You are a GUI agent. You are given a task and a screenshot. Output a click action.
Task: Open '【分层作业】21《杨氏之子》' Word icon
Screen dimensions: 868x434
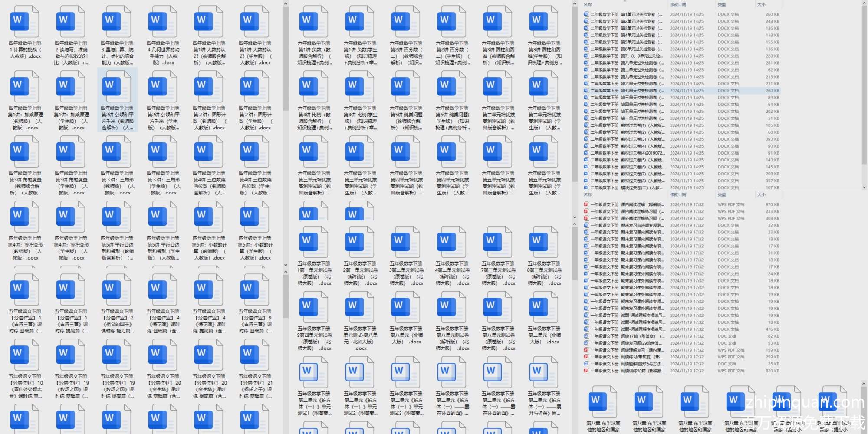(x=255, y=355)
